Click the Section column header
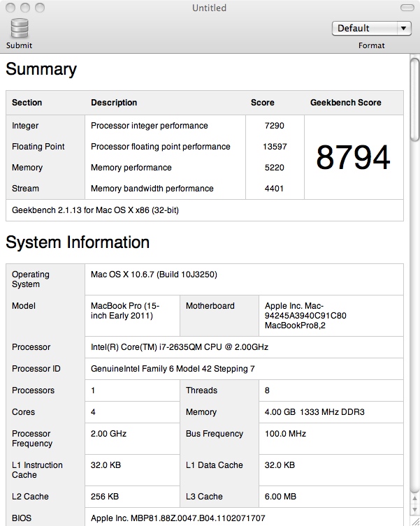Image resolution: width=420 pixels, height=526 pixels. coord(27,102)
